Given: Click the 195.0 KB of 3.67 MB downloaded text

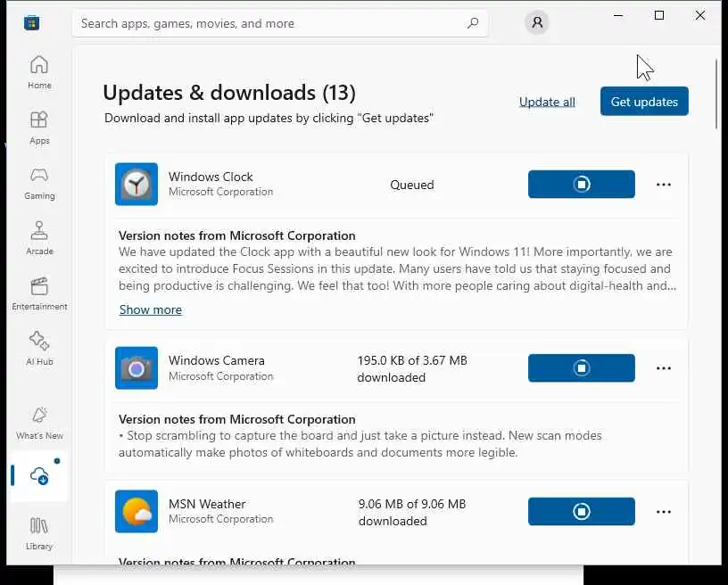Looking at the screenshot, I should (412, 369).
